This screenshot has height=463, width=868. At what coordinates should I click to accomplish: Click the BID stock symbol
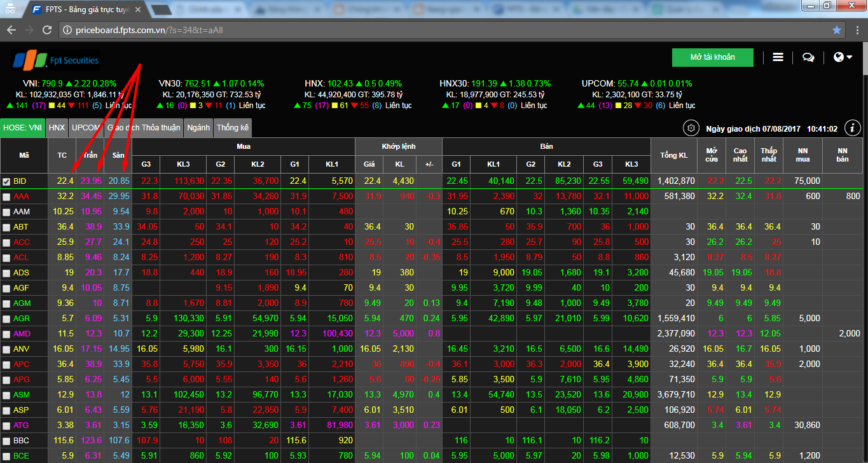(20, 181)
